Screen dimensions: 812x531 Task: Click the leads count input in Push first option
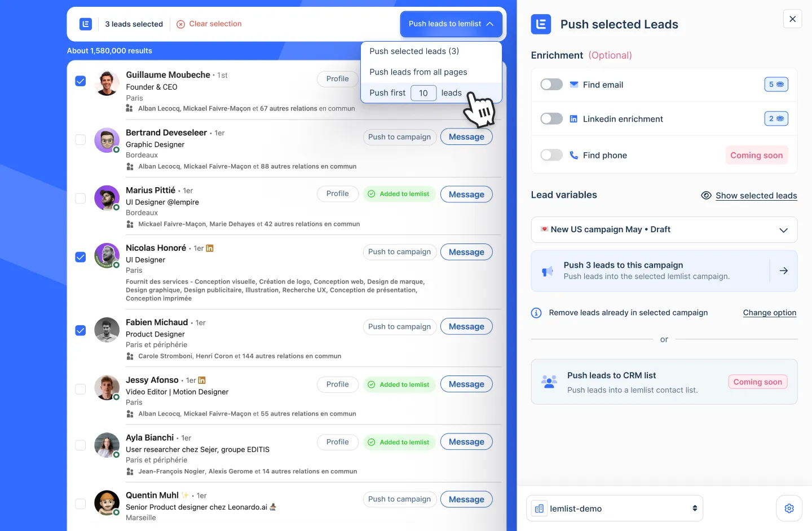coord(423,92)
